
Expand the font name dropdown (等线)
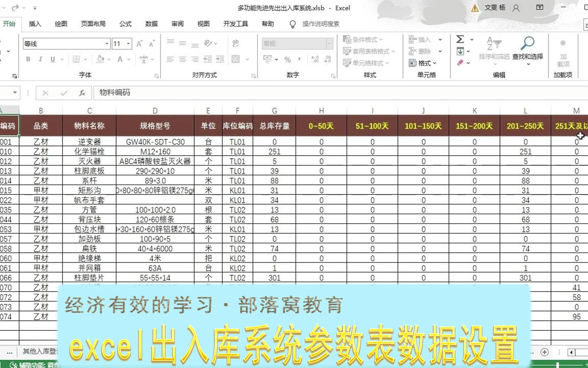click(x=107, y=44)
